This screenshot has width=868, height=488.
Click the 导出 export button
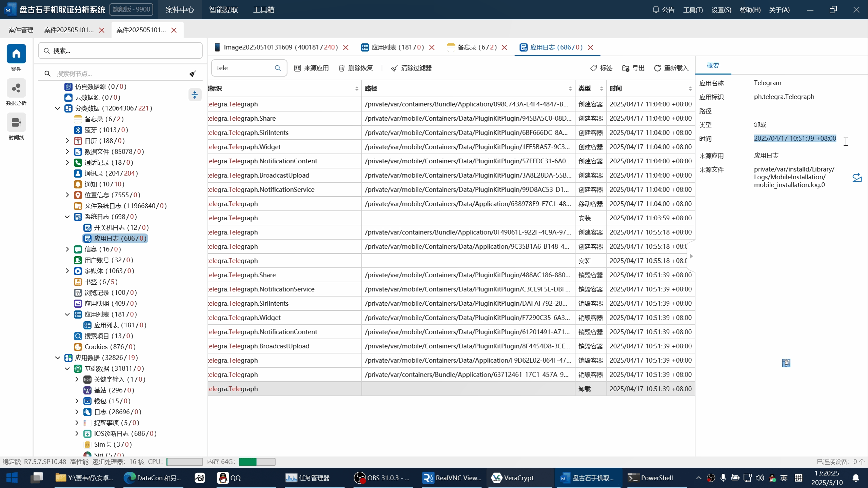tap(633, 68)
